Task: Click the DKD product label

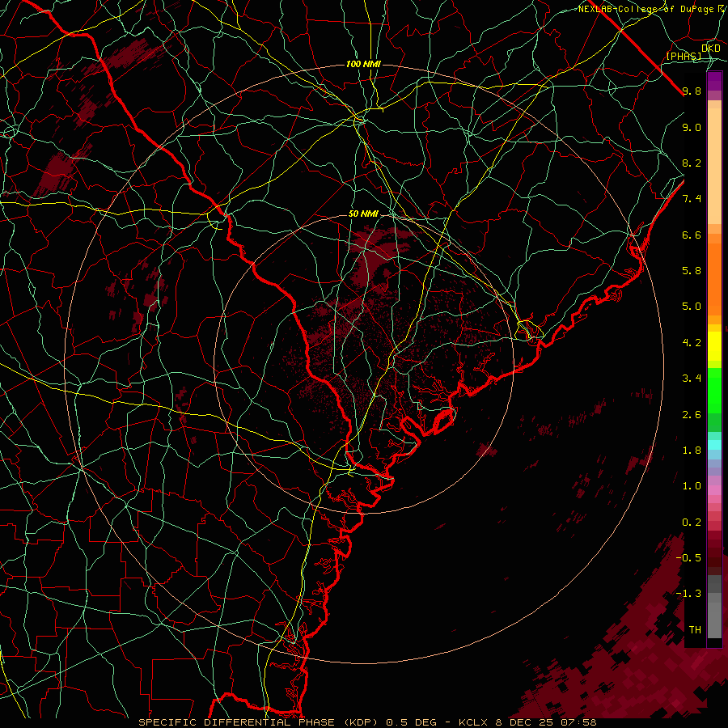Action: [711, 49]
